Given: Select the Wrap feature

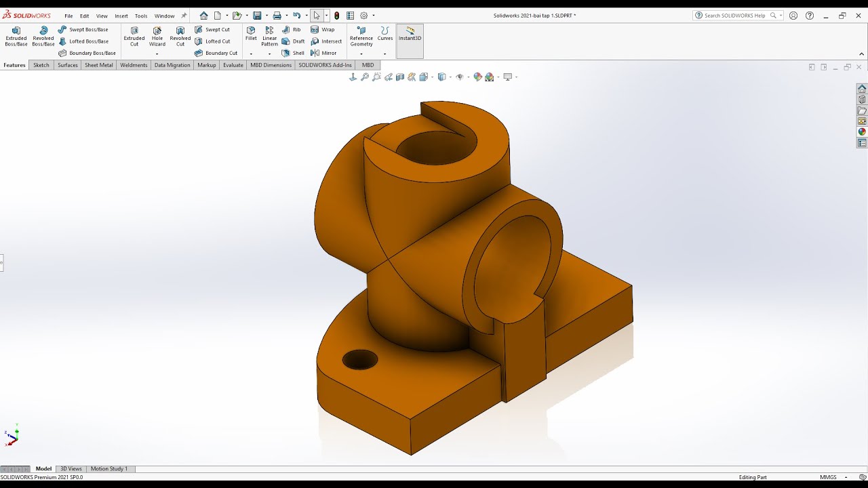Looking at the screenshot, I should pyautogui.click(x=323, y=30).
